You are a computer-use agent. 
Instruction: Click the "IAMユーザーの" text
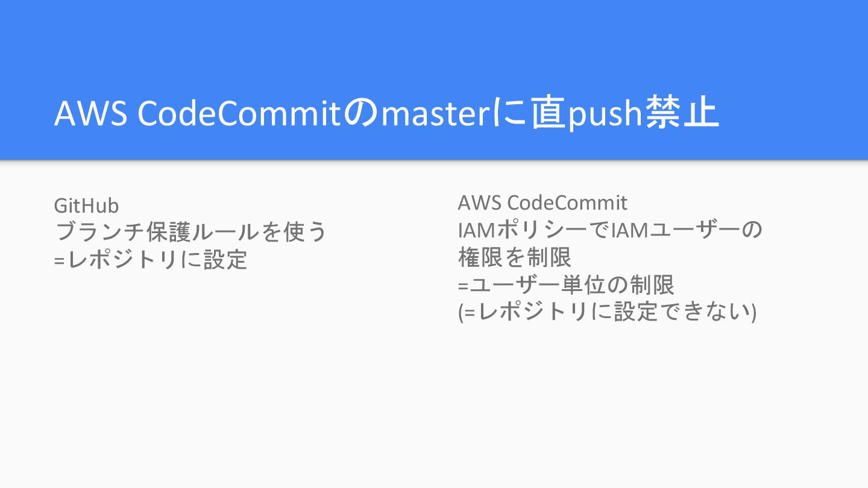pyautogui.click(x=687, y=230)
